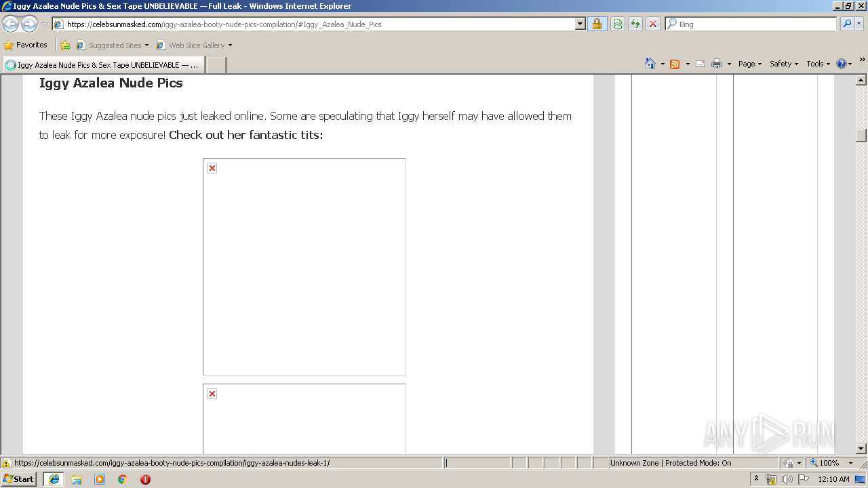Click the Internet Explorer taskbar icon
Viewport: 868px width, 488px height.
pos(54,479)
